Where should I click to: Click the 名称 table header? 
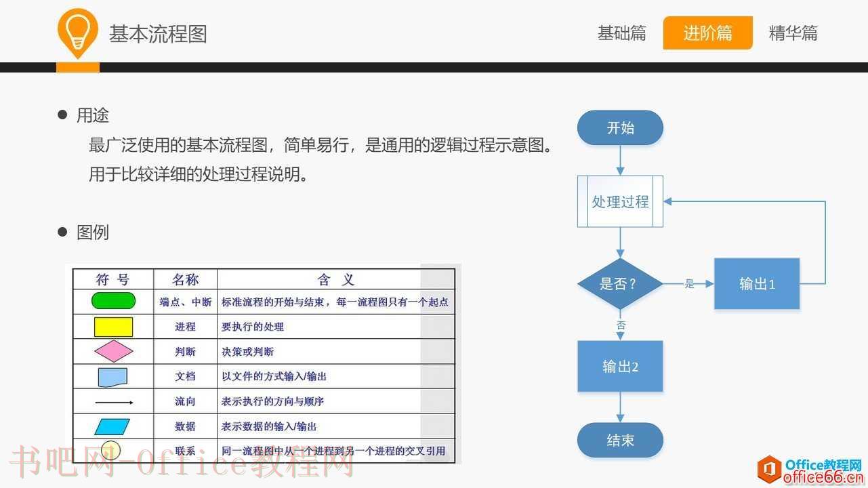(185, 279)
